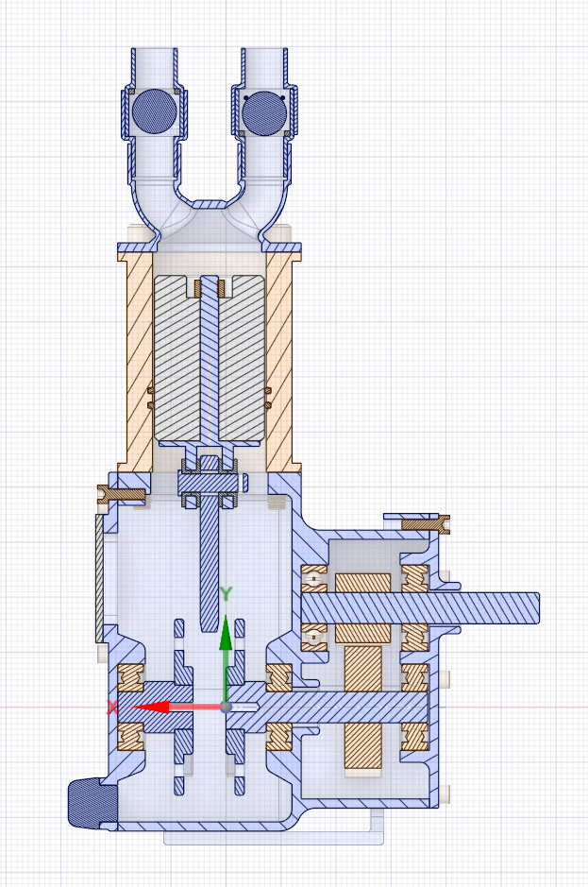Select the right valve ball
588x887 pixels.
pyautogui.click(x=264, y=113)
